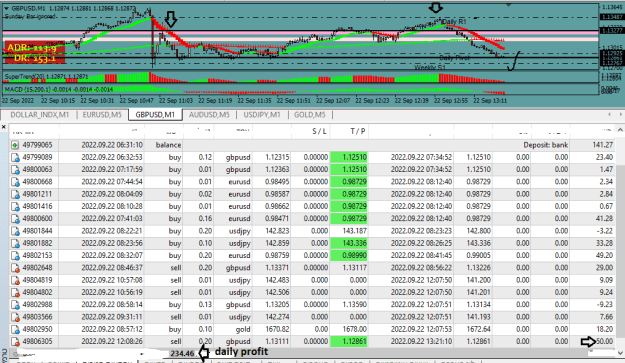This screenshot has width=625, height=363.
Task: Select the MACD (15,200,1) indicator label
Action: [x=59, y=89]
